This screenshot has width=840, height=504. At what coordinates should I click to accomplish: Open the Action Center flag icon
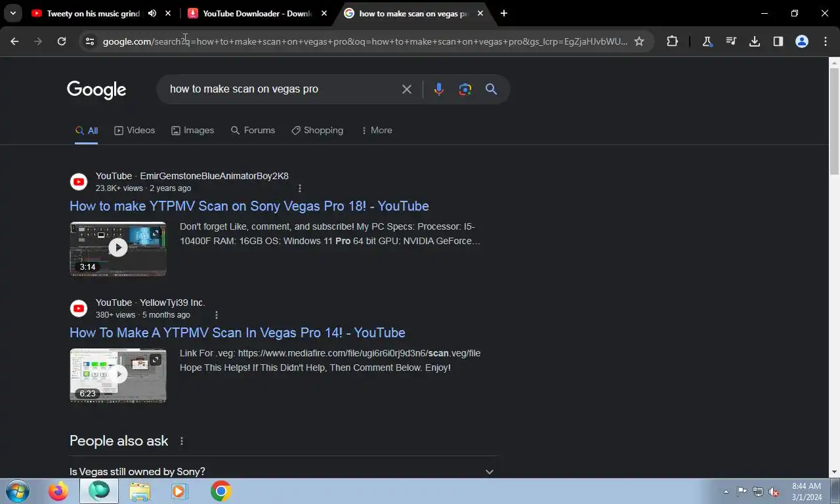coord(742,492)
